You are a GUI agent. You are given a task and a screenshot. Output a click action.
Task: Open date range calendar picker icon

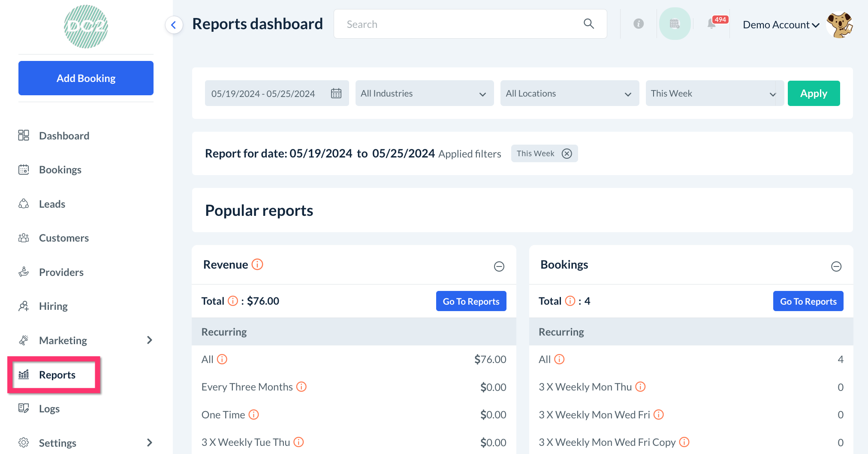pos(336,94)
